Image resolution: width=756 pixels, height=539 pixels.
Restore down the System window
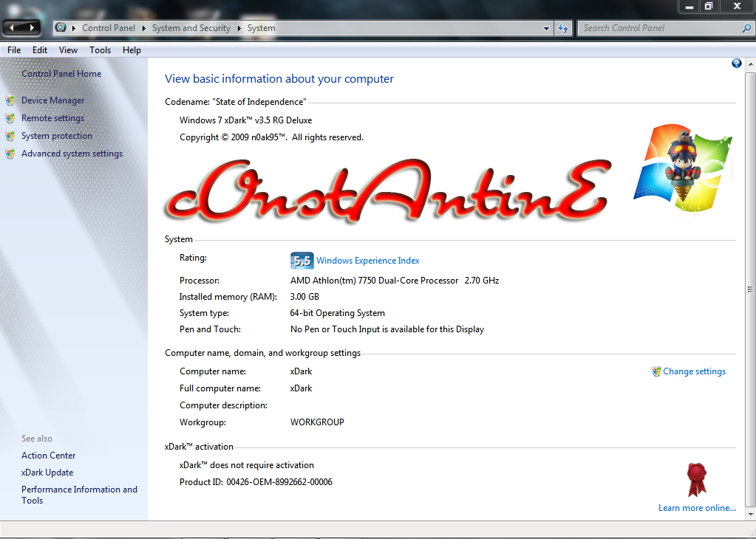[x=709, y=7]
